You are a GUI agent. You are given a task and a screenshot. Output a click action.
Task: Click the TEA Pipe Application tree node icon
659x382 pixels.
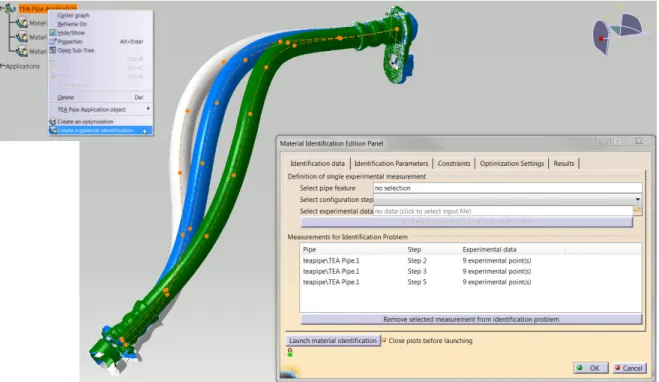tap(9, 7)
